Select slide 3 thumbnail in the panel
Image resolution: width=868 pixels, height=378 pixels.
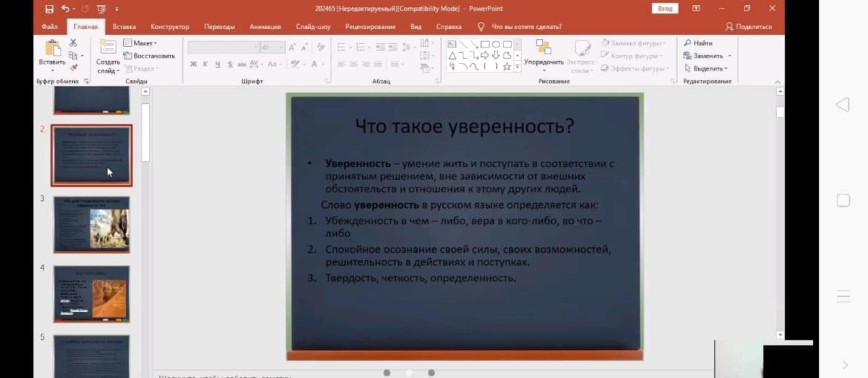91,224
